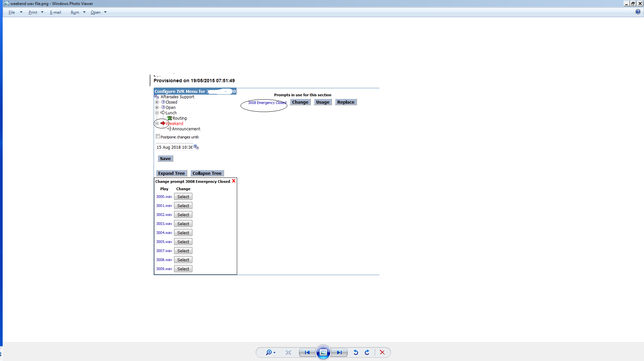Toggle Postpone changes until checkbox
644x361 pixels.
point(158,136)
